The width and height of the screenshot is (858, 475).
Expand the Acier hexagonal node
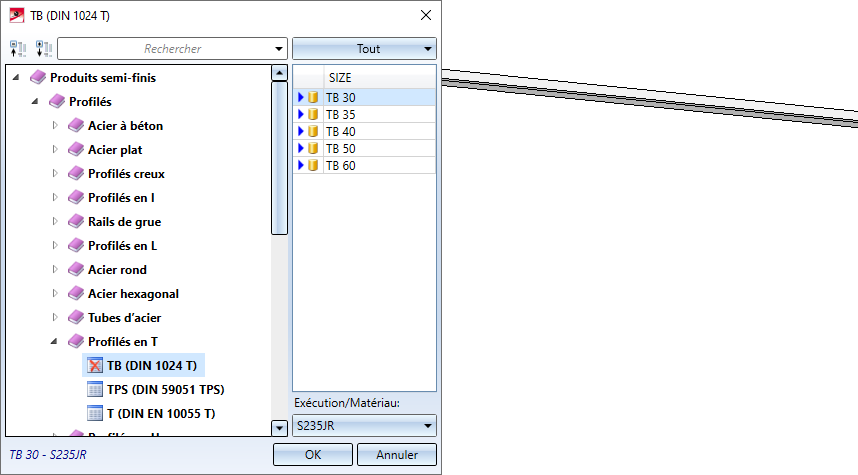(x=55, y=294)
